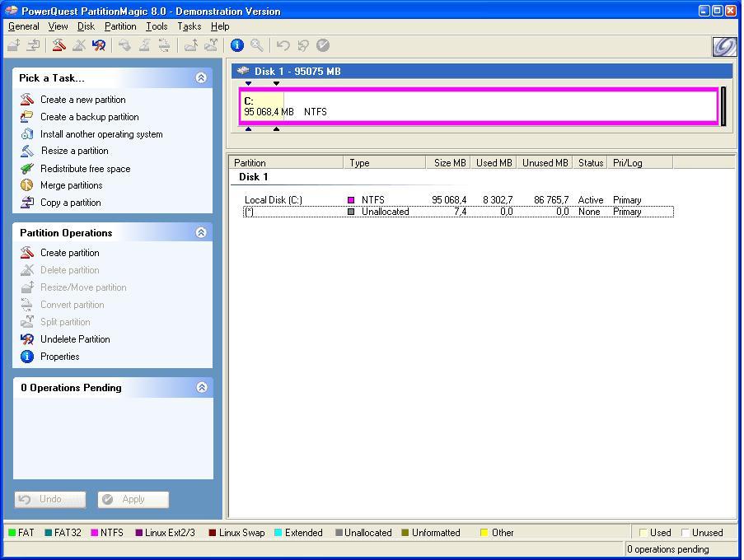Click the blue Properties info toolbar icon
744x560 pixels.
pyautogui.click(x=236, y=45)
